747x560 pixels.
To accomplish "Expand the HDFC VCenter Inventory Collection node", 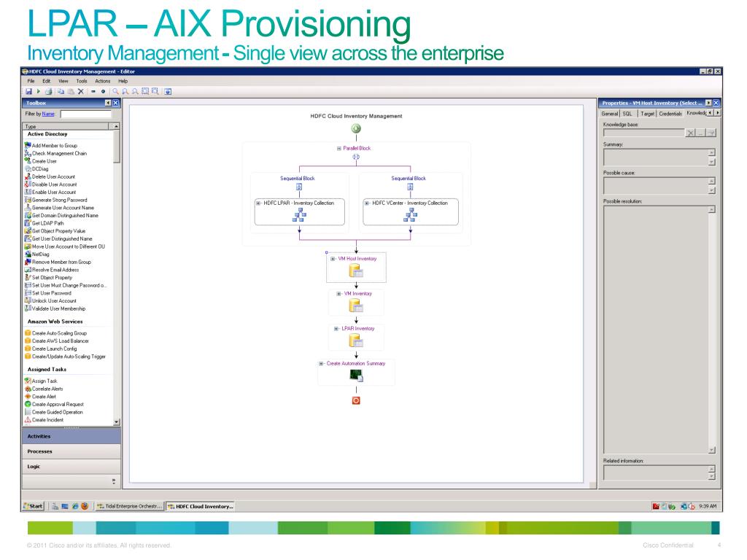I will pos(367,203).
